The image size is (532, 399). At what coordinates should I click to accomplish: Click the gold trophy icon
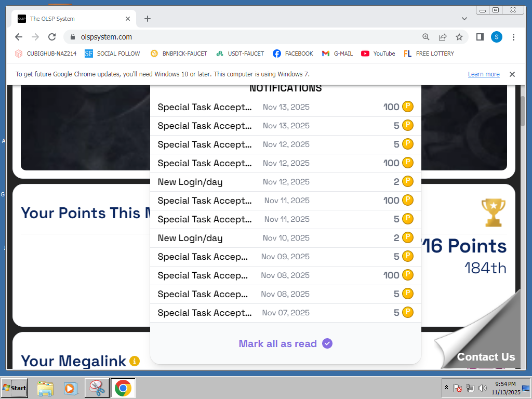[493, 212]
